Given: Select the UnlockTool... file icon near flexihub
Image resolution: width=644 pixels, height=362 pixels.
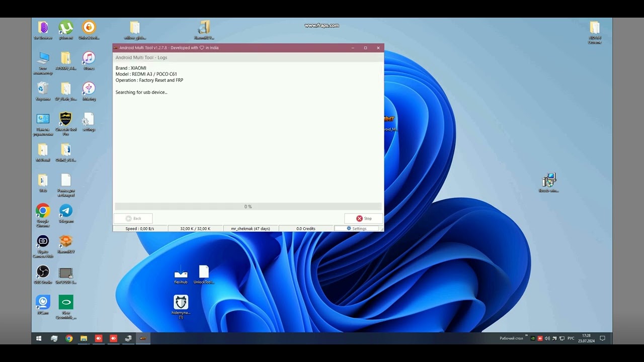Looking at the screenshot, I should [x=204, y=275].
